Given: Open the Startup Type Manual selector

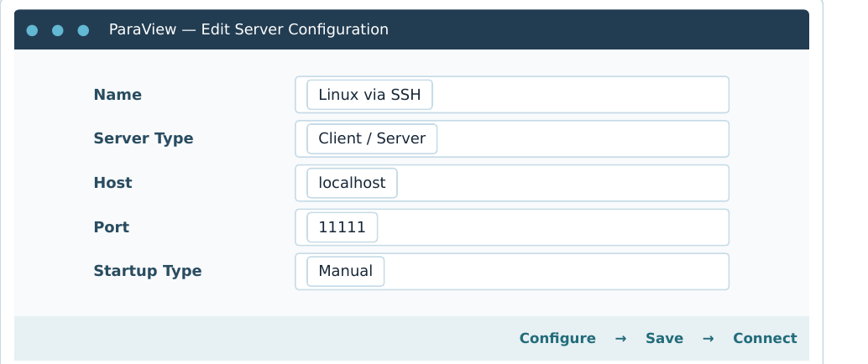Looking at the screenshot, I should tap(512, 272).
